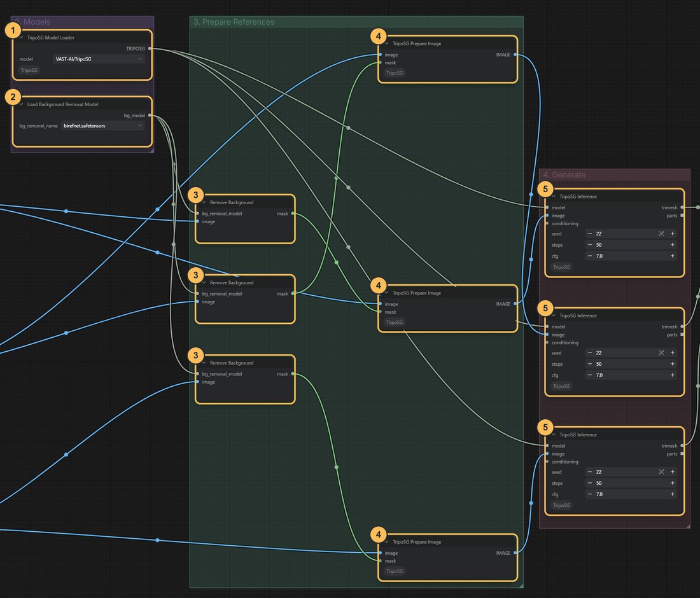Click trimesh output on top Inference node

682,207
